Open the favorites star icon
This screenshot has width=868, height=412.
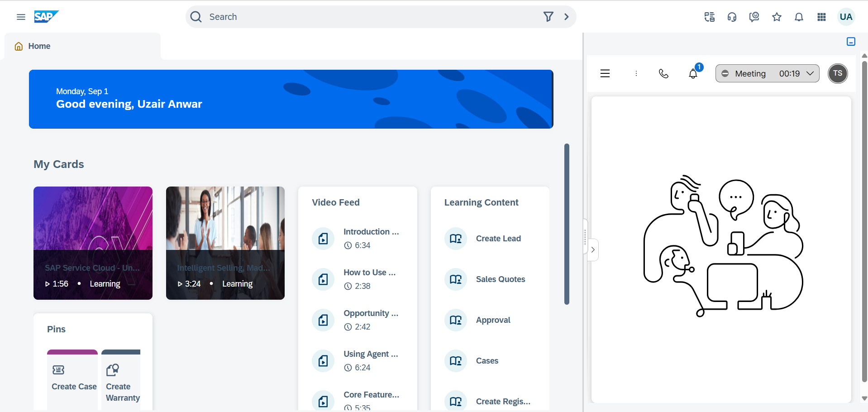pyautogui.click(x=777, y=17)
